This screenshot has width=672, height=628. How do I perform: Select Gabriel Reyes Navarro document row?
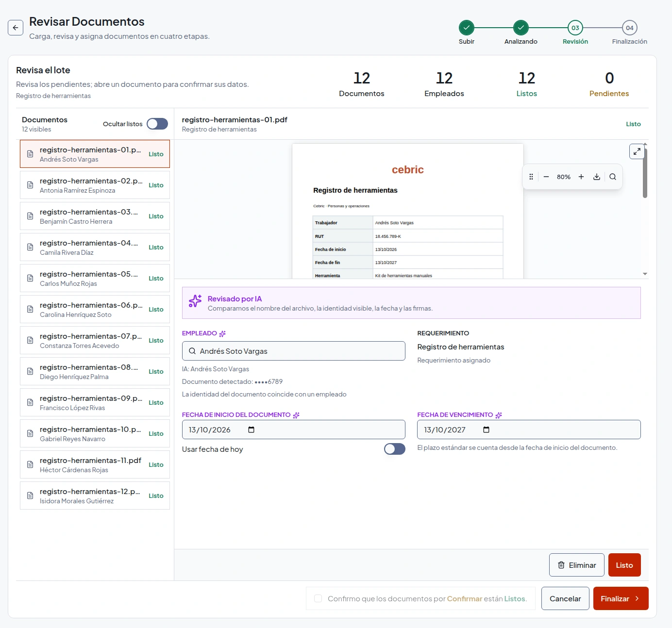click(x=95, y=433)
